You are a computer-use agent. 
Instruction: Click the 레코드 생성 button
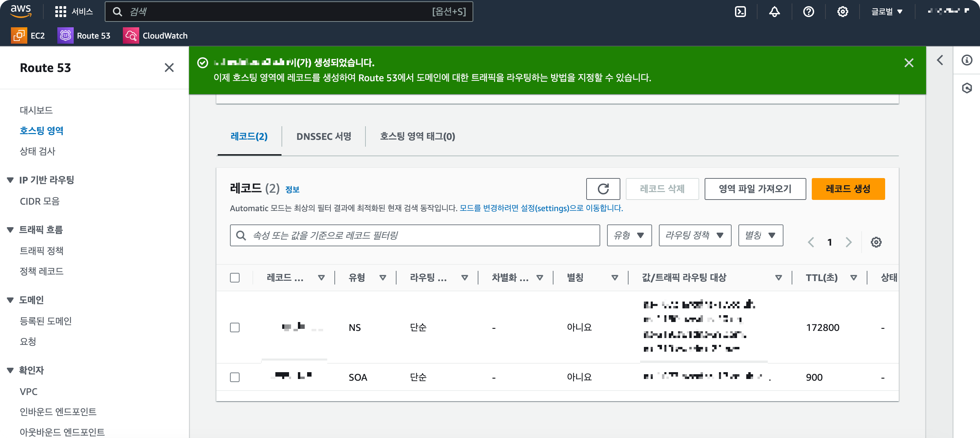coord(848,189)
